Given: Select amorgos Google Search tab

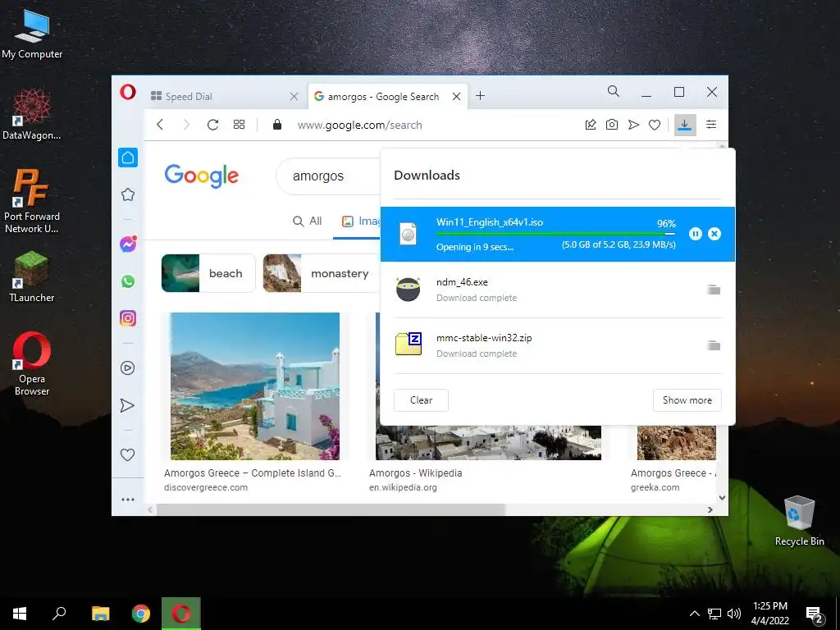Looking at the screenshot, I should click(382, 97).
